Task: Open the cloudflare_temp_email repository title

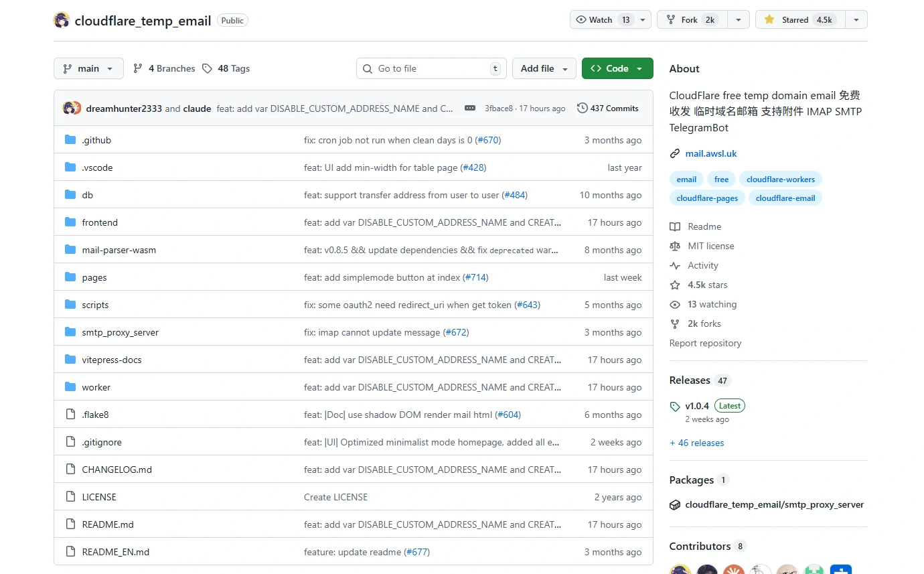Action: coord(143,21)
